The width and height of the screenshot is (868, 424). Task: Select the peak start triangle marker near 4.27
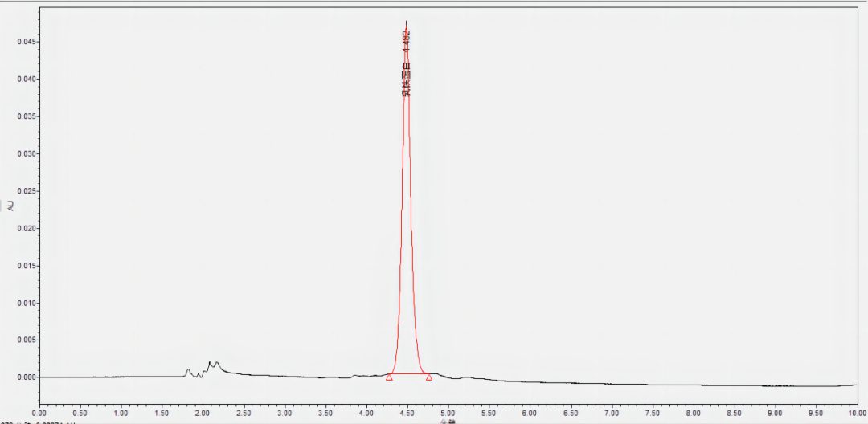(x=389, y=377)
